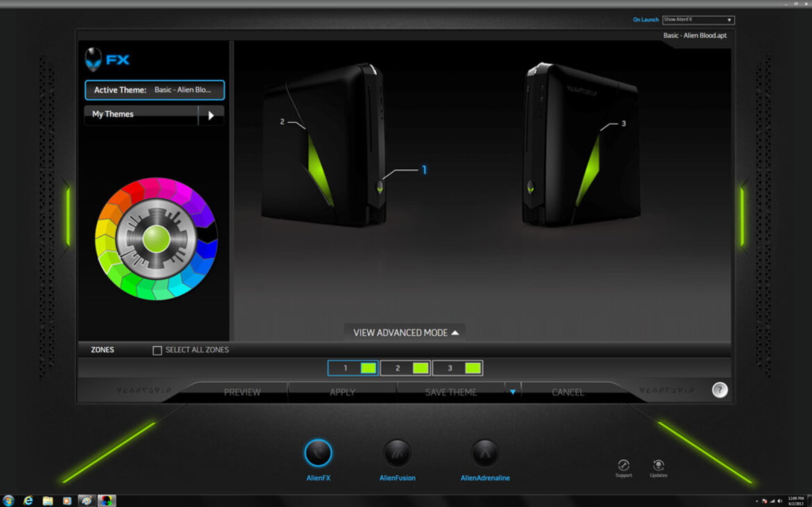Check for Updates via alien-head icon

tap(658, 465)
